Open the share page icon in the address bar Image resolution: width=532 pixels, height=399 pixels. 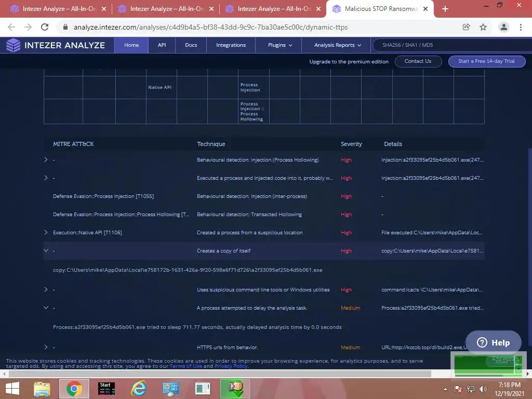466,27
